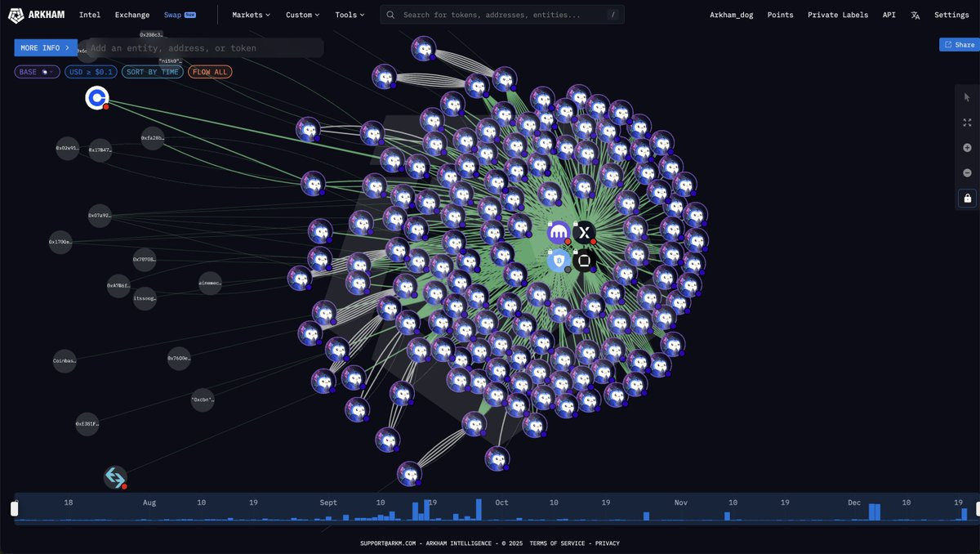980x554 pixels.
Task: Open the USD ≥ $0.1 filter
Action: tap(91, 72)
